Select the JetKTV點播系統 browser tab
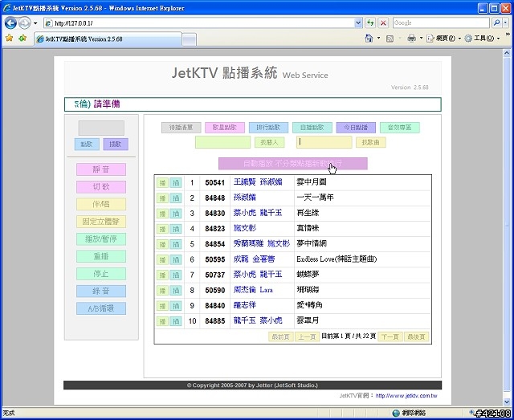Image resolution: width=514 pixels, height=420 pixels. click(108, 39)
